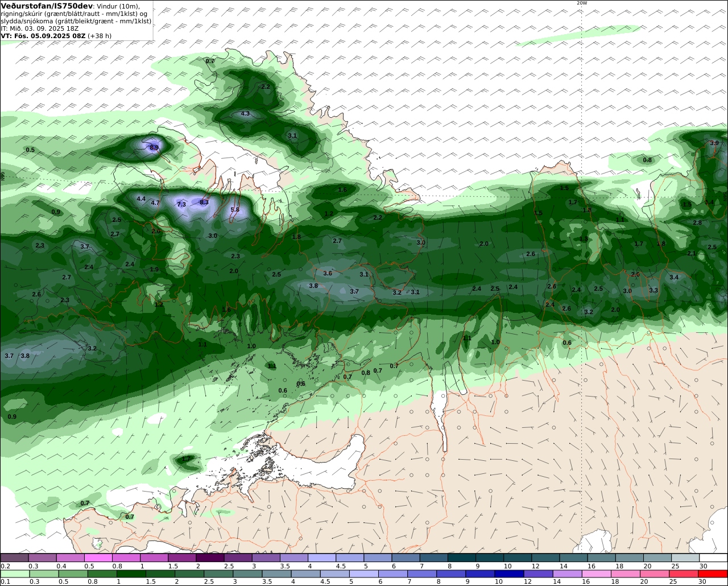Click the dark teal swatch in upper legend row
Viewport: 728px width, 586px height.
[461, 558]
